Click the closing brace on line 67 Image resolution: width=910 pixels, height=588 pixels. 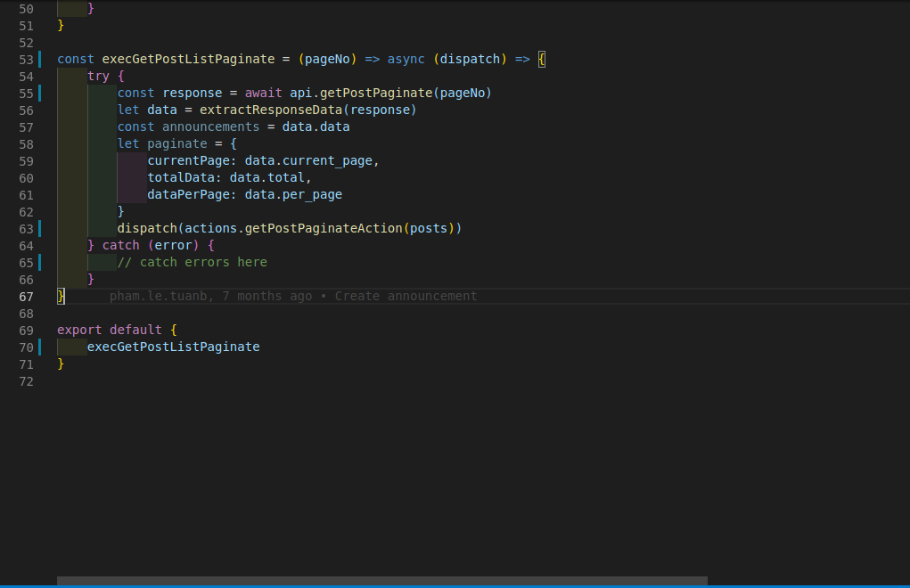61,297
